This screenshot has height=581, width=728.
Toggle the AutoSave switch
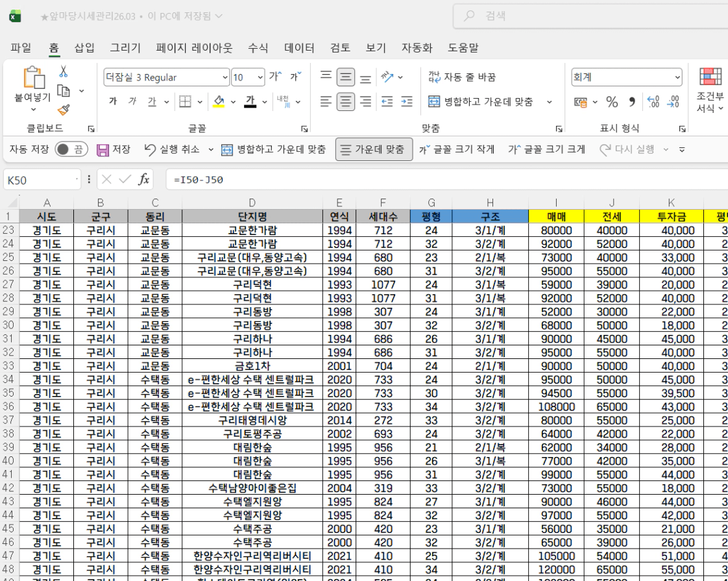(x=71, y=150)
